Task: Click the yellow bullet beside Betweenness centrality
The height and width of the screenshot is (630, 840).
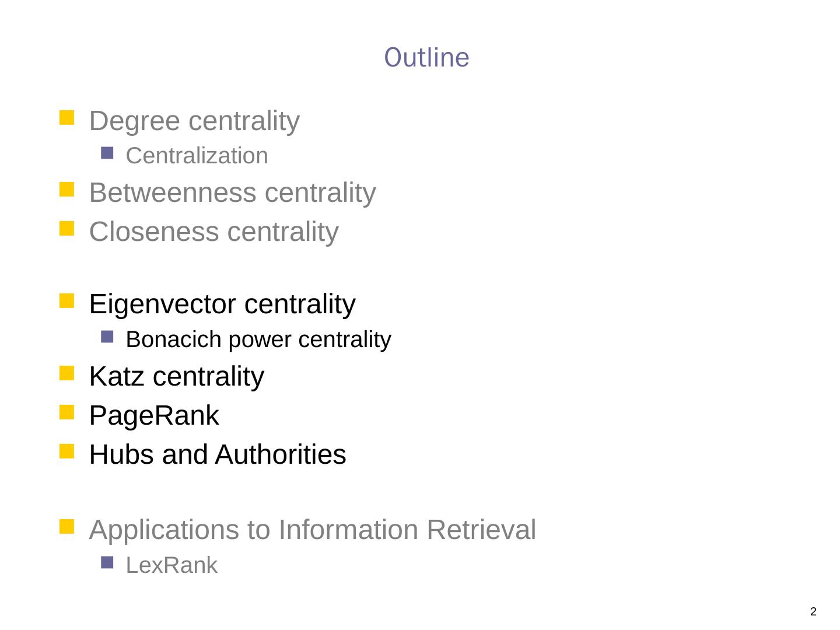Action: pos(67,190)
